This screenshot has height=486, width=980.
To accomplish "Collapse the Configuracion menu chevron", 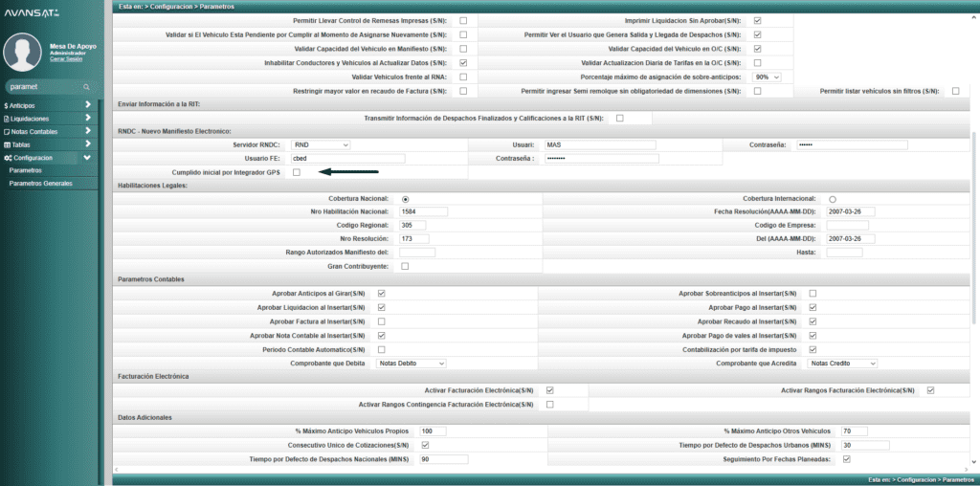I will tap(87, 158).
